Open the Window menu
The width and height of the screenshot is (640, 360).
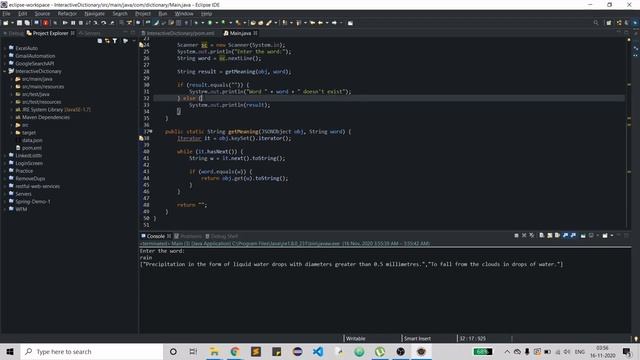click(x=184, y=13)
